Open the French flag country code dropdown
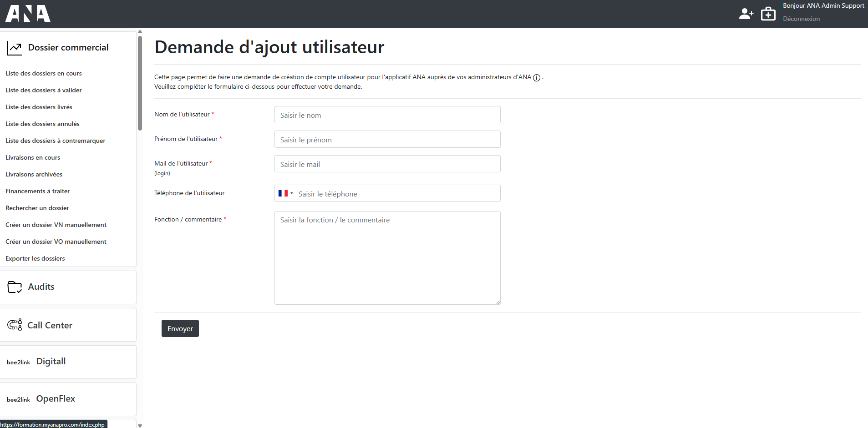 coord(285,193)
